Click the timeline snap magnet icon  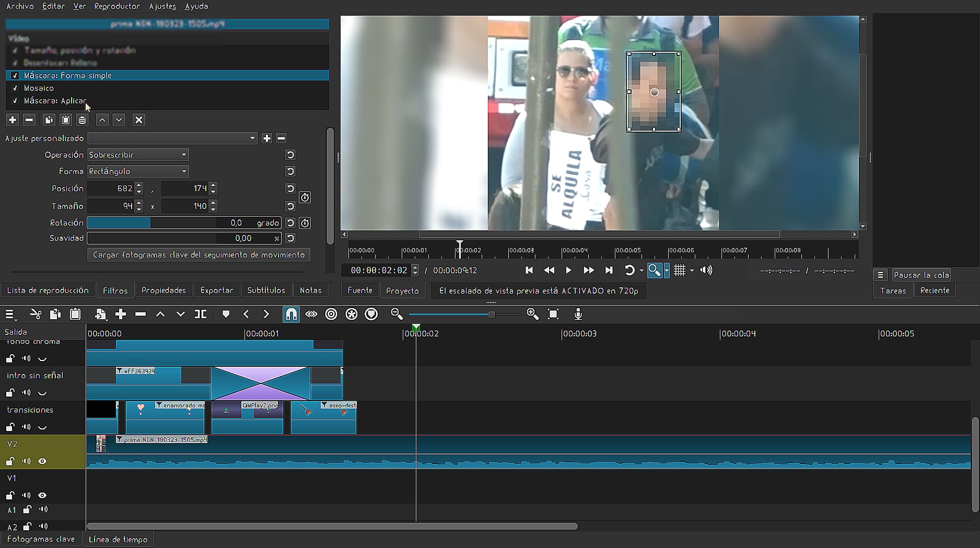click(291, 314)
